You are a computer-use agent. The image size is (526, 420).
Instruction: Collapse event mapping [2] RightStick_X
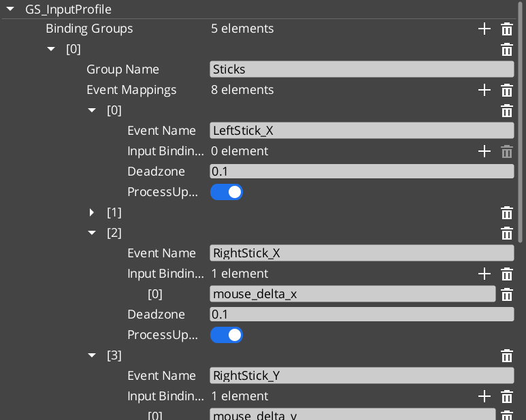point(93,233)
